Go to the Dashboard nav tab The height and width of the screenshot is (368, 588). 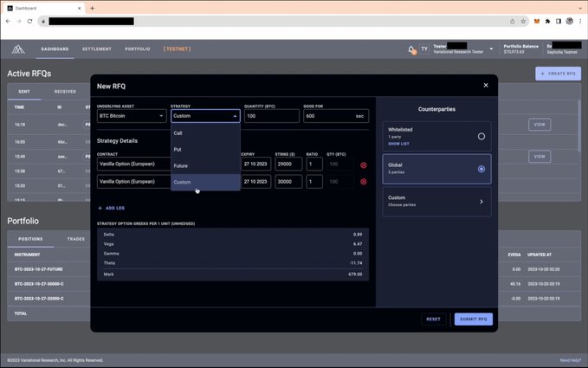[x=55, y=49]
